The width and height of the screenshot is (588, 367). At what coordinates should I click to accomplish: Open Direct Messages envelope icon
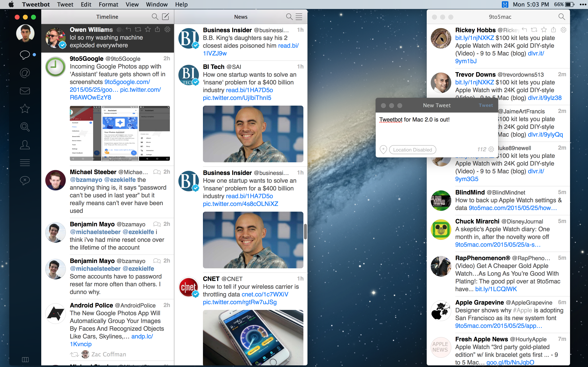[25, 91]
